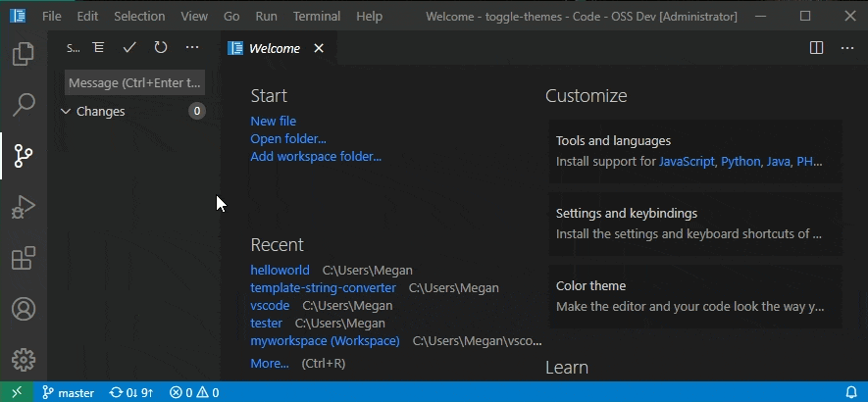Close the Welcome tab
868x402 pixels.
tap(319, 48)
